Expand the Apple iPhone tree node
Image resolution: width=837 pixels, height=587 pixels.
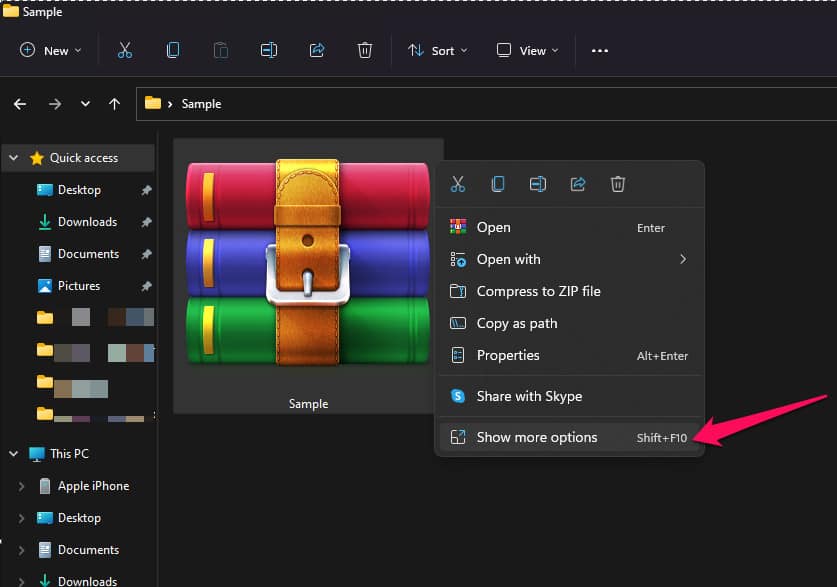(x=22, y=486)
